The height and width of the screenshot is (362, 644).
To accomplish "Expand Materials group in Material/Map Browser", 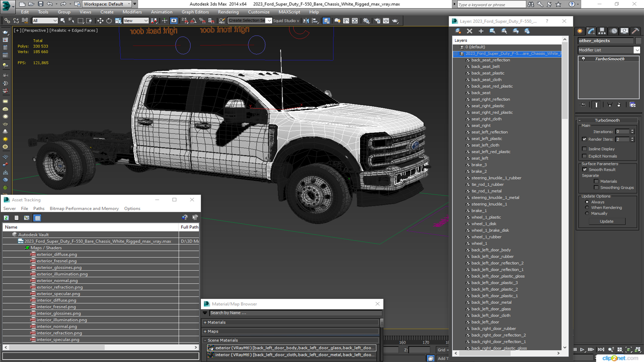I will tap(205, 322).
